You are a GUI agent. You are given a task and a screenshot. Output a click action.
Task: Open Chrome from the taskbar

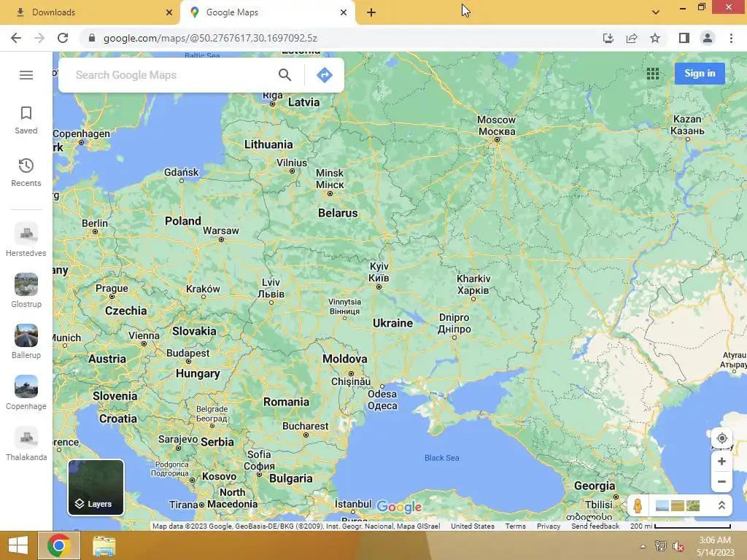(59, 545)
